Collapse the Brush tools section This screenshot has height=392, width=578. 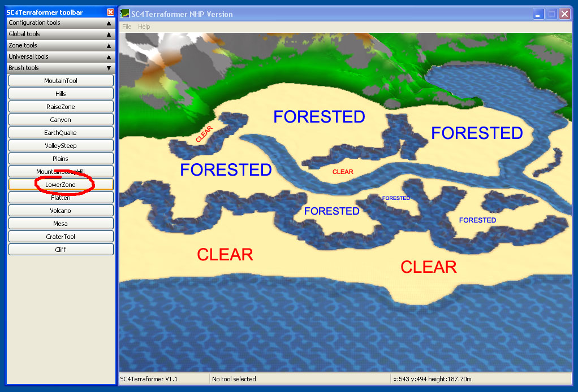point(61,68)
